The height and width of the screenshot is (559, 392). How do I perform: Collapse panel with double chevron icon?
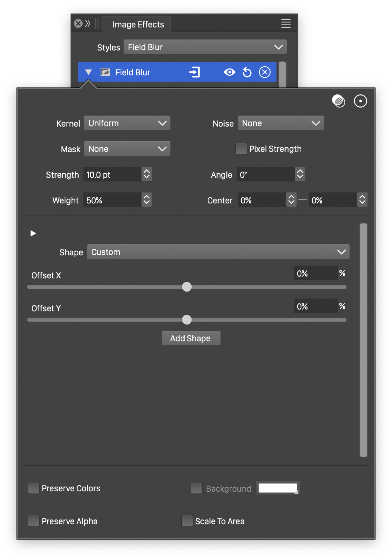88,24
